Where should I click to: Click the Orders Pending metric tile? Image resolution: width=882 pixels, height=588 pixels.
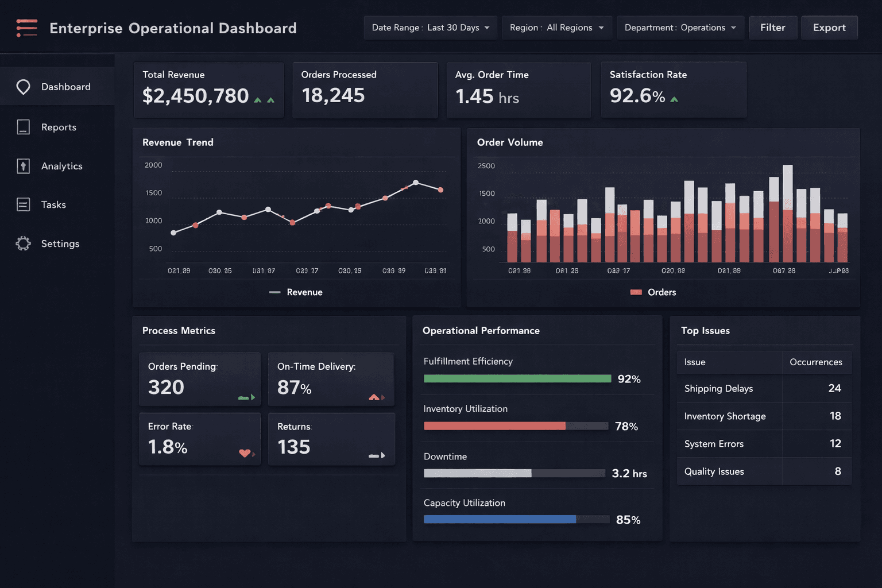[200, 380]
